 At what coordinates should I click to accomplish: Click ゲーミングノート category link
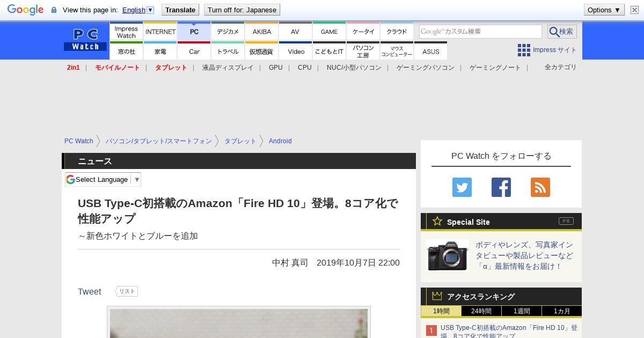pyautogui.click(x=495, y=68)
